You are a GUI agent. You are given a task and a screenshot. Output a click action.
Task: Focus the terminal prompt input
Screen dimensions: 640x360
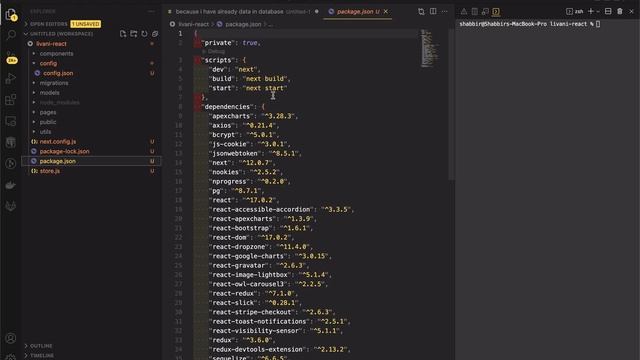click(x=598, y=24)
